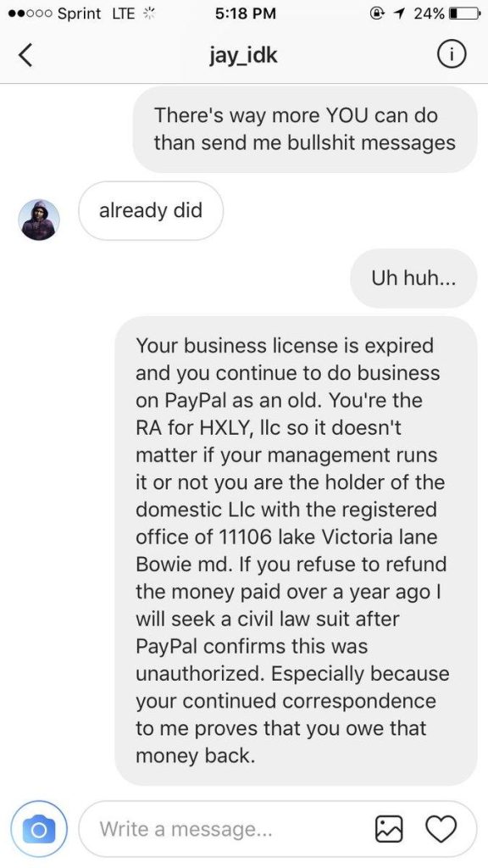Tap the back arrow to leave chat
This screenshot has height=868, width=488.
(x=26, y=55)
